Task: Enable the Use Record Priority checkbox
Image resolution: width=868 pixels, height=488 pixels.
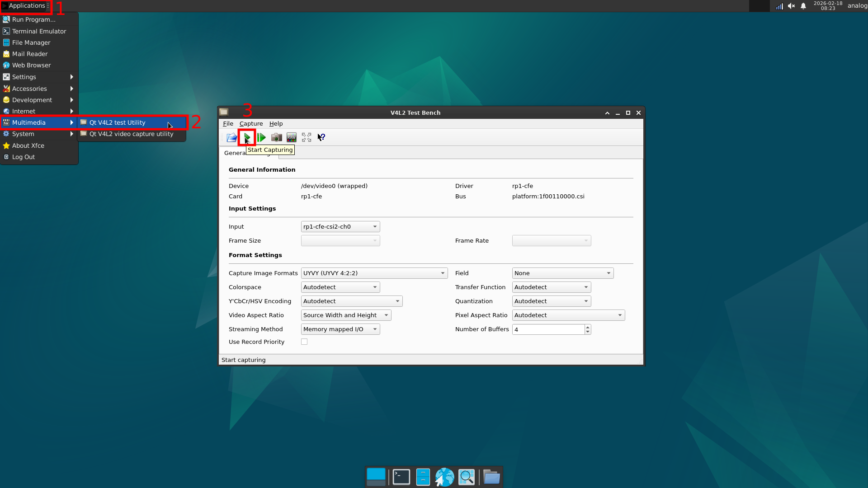Action: tap(304, 342)
